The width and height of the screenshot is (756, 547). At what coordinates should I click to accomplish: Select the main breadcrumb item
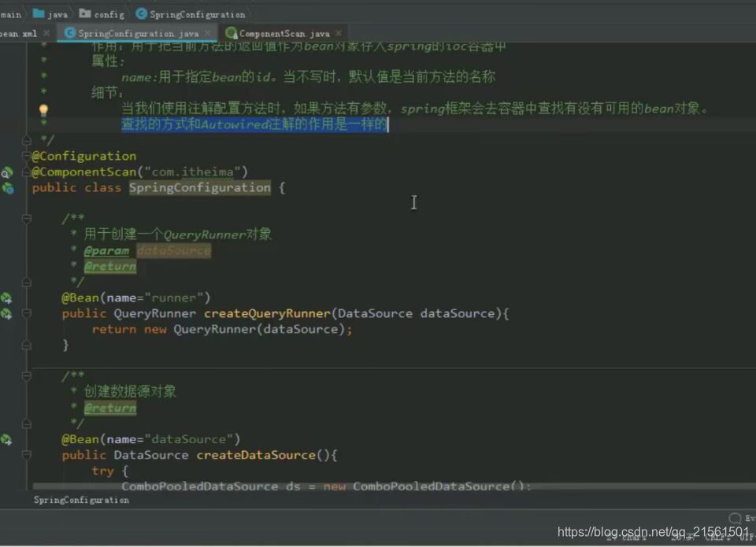point(10,14)
